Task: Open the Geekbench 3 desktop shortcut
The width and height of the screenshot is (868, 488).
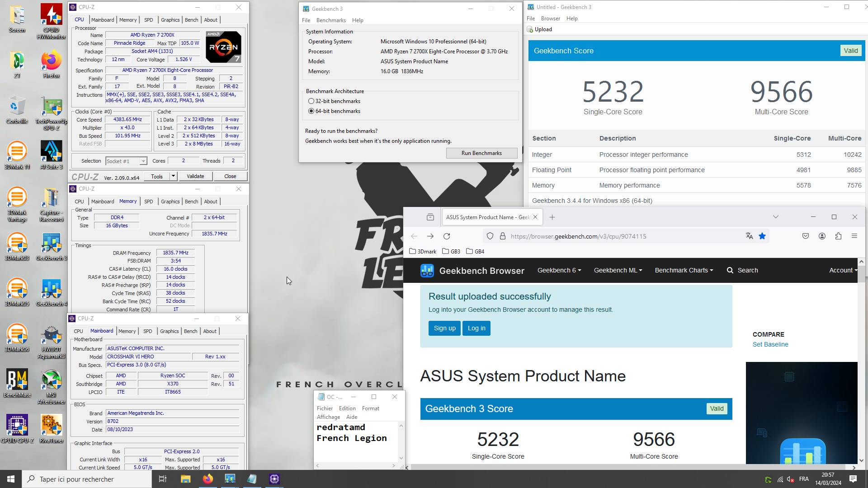Action: click(x=51, y=247)
